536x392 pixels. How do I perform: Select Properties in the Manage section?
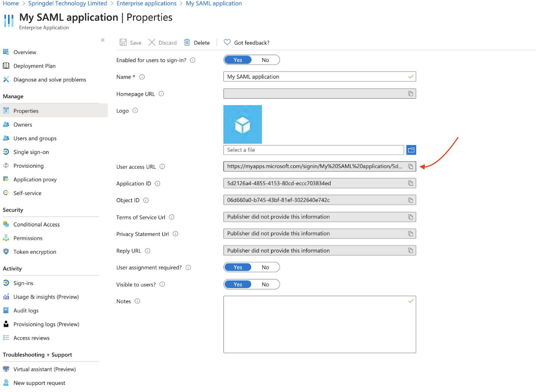pos(54,111)
